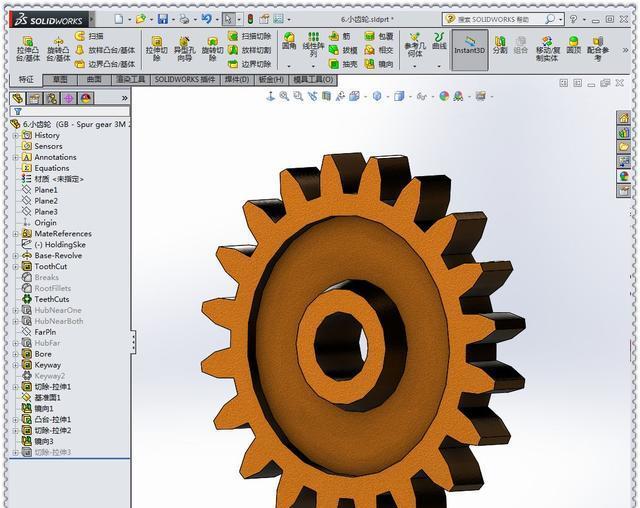Open the Hole Wizard (异型孔向导) tool
640x508 pixels.
click(184, 49)
